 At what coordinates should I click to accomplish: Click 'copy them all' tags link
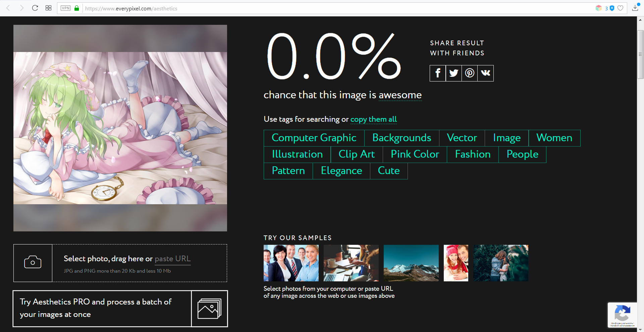(x=374, y=119)
